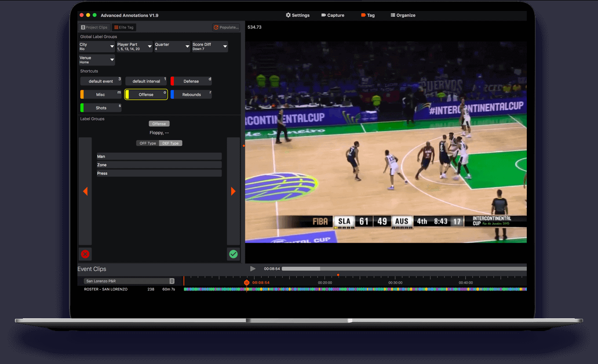This screenshot has width=598, height=364.
Task: Open Settings with the gear icon
Action: (298, 15)
